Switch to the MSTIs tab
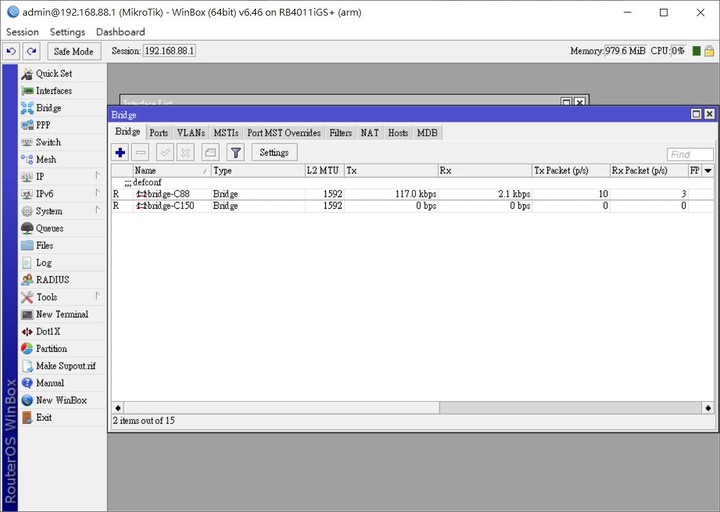Screen dimensions: 720x512 click(226, 133)
